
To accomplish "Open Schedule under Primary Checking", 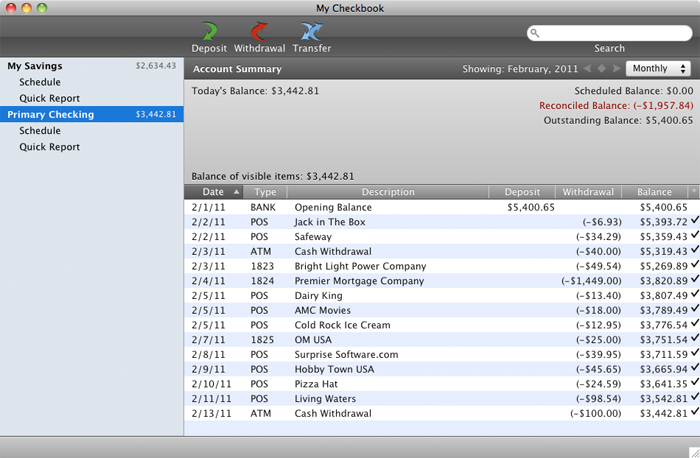I will pos(40,131).
